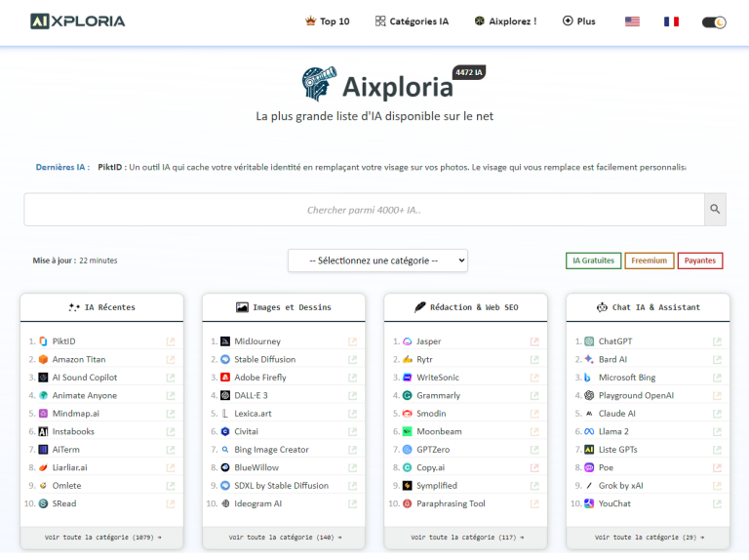Open the Symplified entry

437,486
